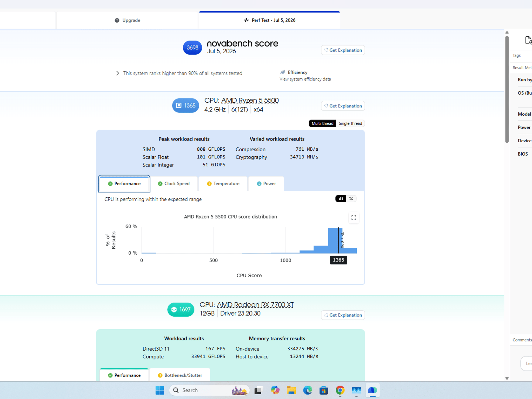
Task: Expand the system ranking details chevron
Action: pyautogui.click(x=118, y=73)
